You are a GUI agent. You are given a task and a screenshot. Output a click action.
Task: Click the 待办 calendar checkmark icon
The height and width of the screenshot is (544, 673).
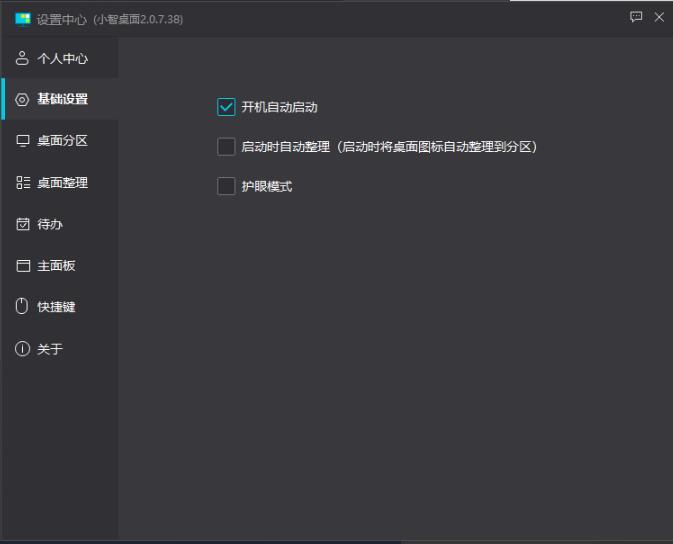point(23,225)
